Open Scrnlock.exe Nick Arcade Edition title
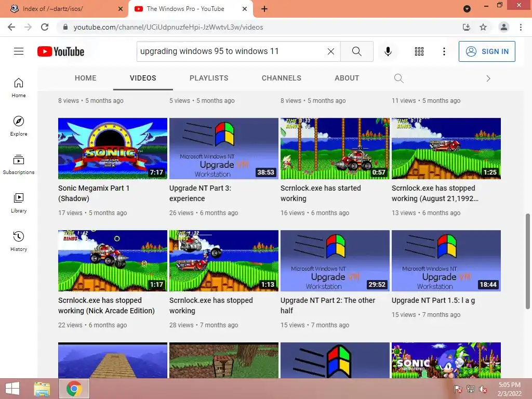 tap(106, 305)
